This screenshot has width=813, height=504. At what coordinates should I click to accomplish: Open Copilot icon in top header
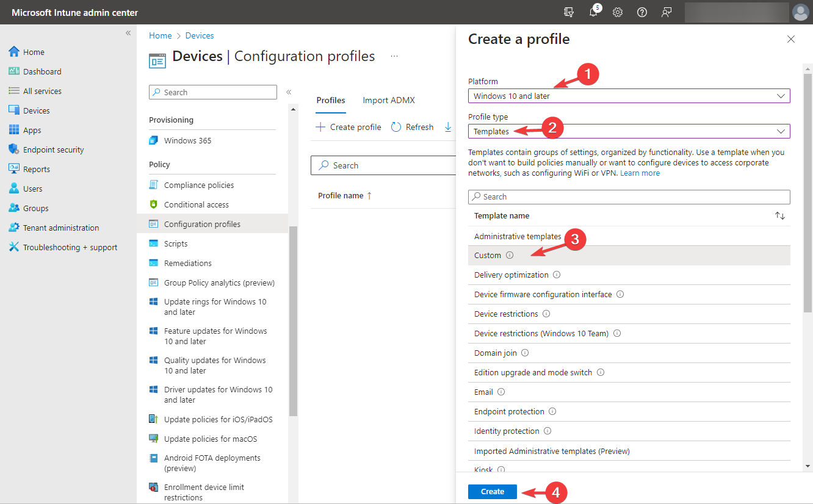tap(569, 12)
